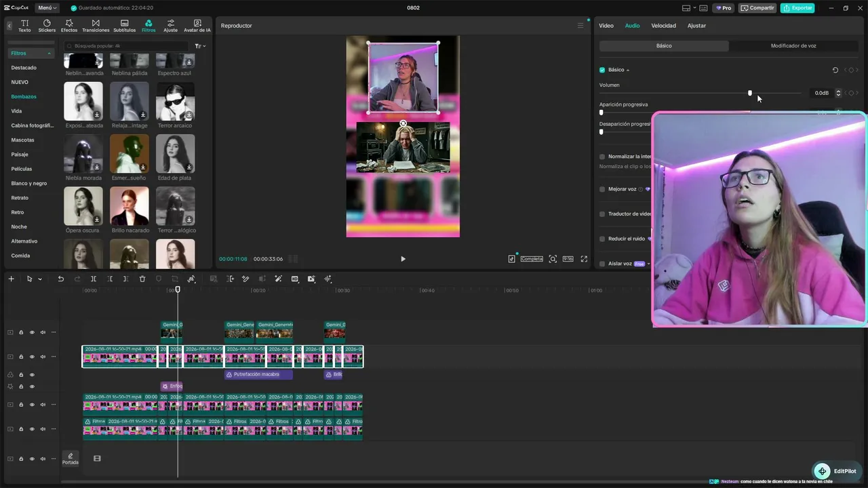Switch to the Ajustar tab
This screenshot has height=488, width=868.
click(696, 26)
